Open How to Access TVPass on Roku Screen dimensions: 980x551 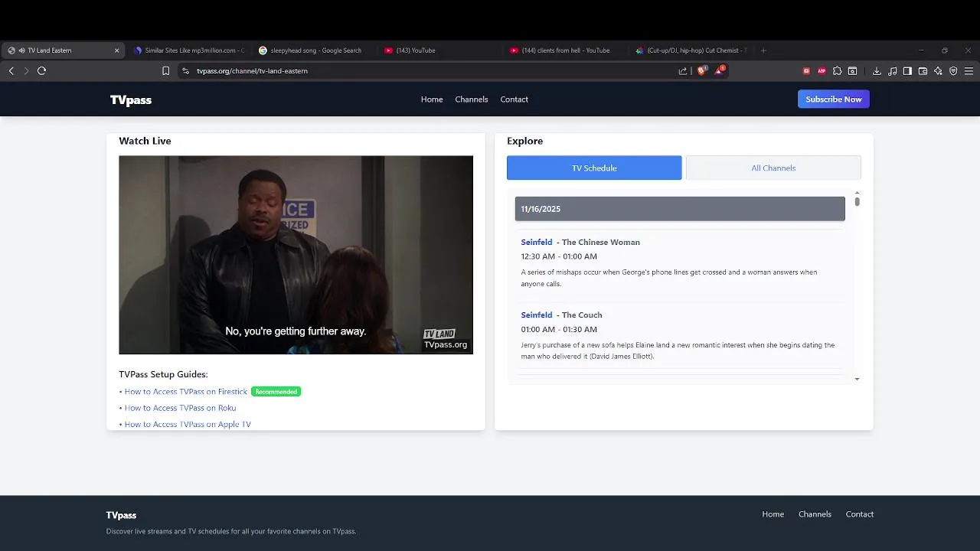(x=180, y=408)
